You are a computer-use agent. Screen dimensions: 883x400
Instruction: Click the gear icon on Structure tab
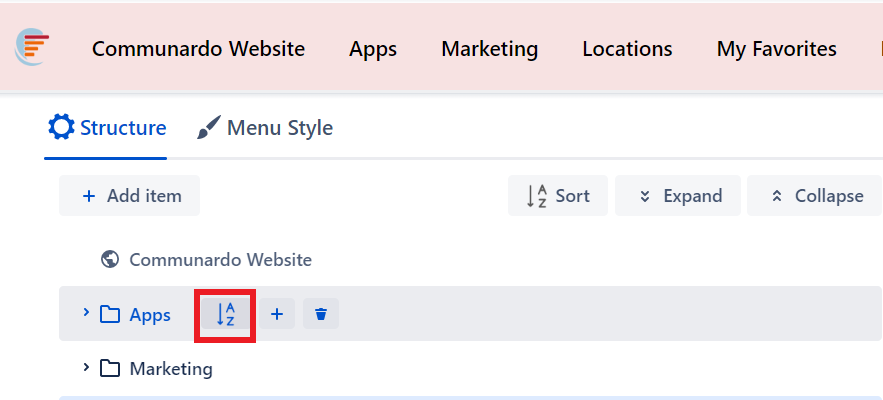click(61, 128)
